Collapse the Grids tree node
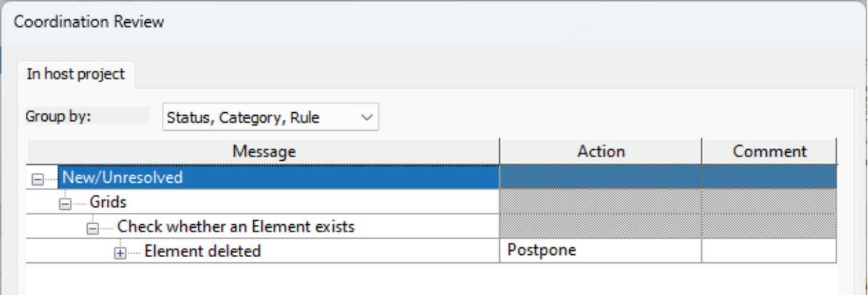Screen dimensions: 868x295 [64, 202]
